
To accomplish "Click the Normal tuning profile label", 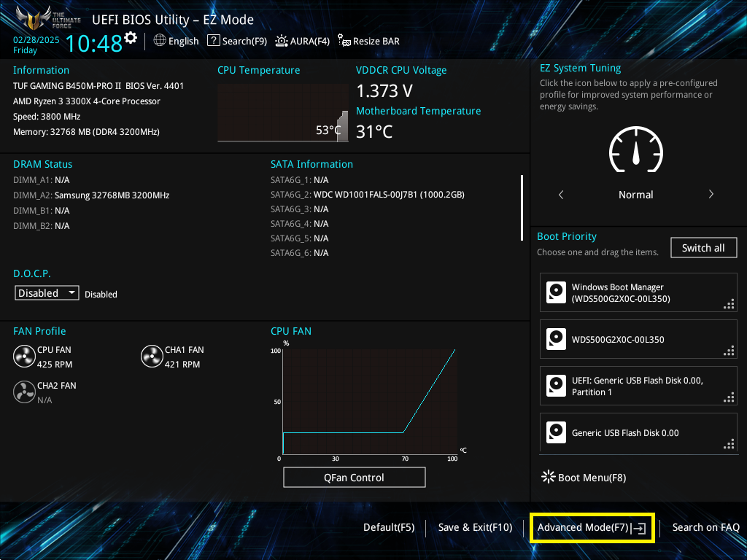I will pyautogui.click(x=635, y=194).
